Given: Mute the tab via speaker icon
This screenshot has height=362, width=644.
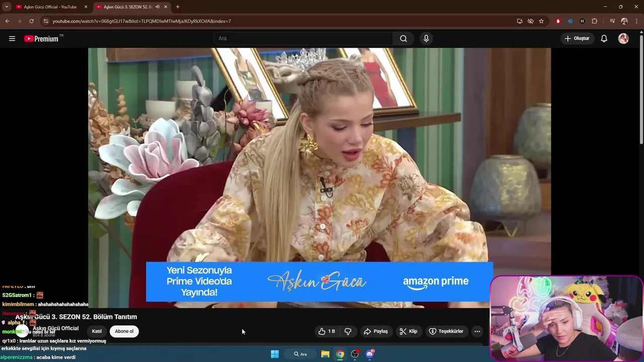Looking at the screenshot, I should (x=157, y=7).
